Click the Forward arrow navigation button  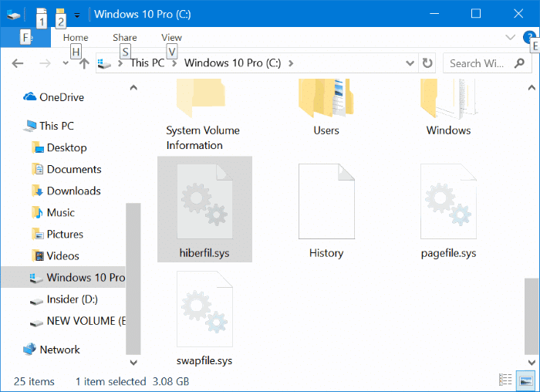click(45, 63)
